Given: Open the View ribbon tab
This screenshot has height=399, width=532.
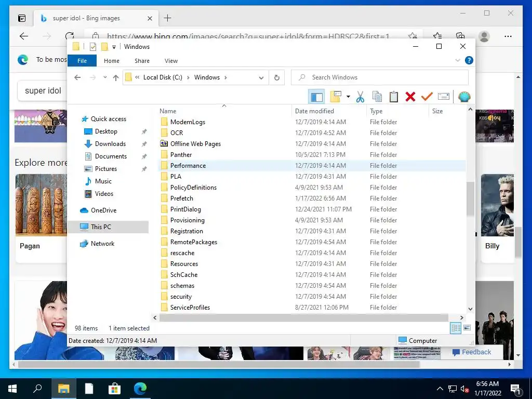Looking at the screenshot, I should (x=171, y=61).
